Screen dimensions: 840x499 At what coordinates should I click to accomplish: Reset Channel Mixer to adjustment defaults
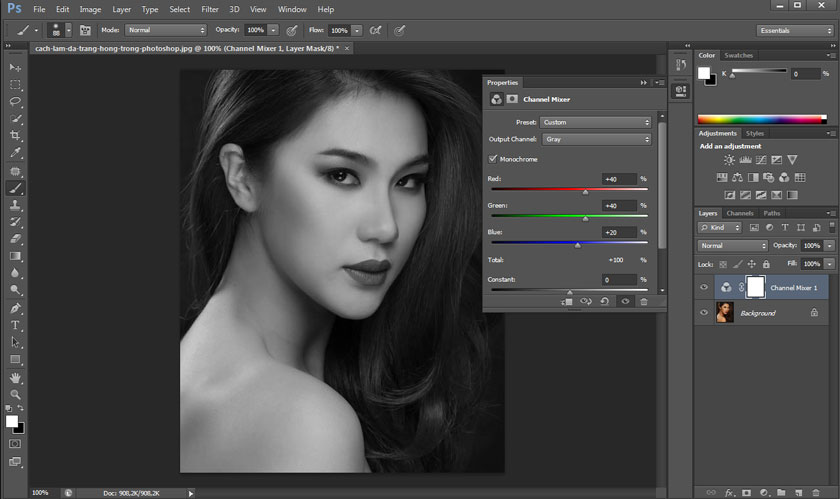tap(605, 301)
